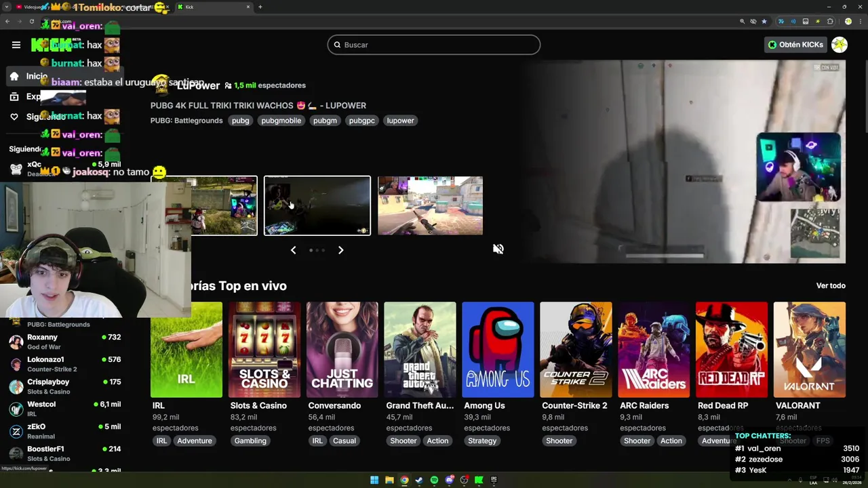Click the carousel page dots indicator
Viewport: 868px width, 488px height.
(317, 250)
